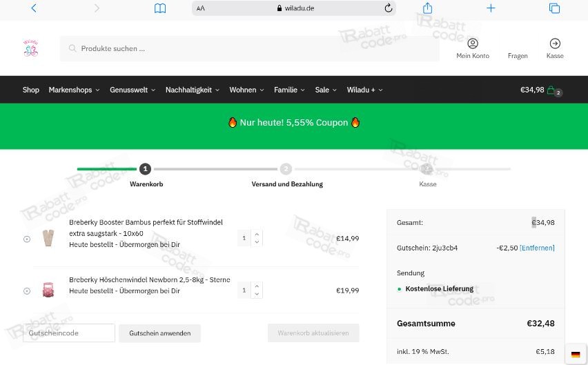Increase quantity of Booster Bambus

[257, 234]
